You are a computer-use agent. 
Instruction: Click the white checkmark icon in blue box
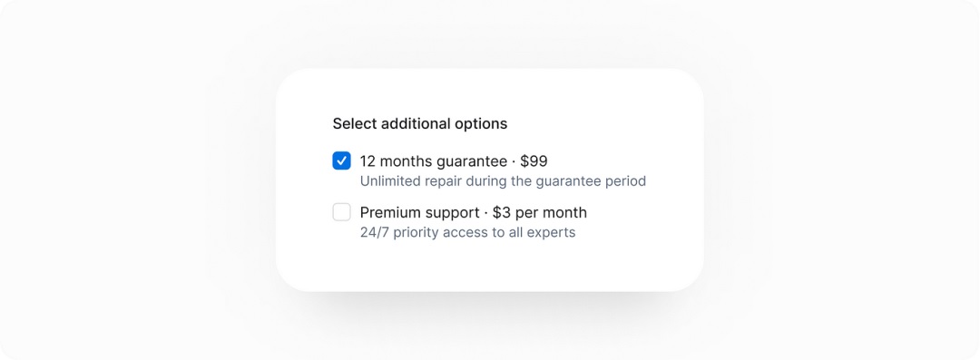341,161
